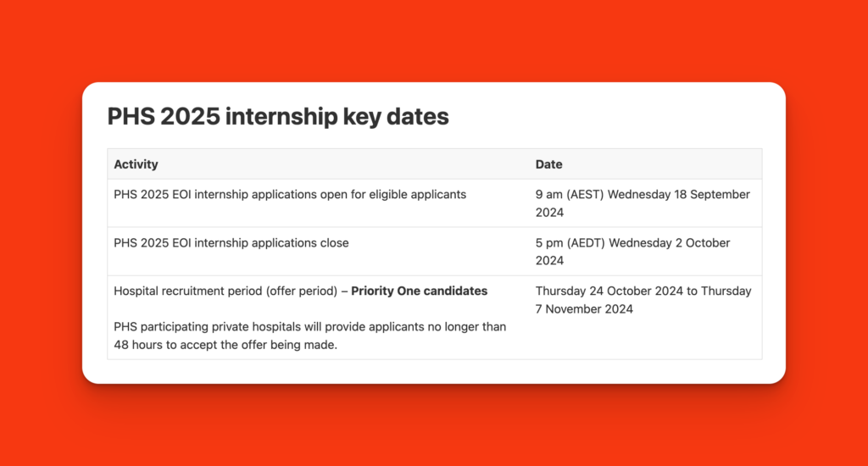868x466 pixels.
Task: Click the Date column header
Action: tap(548, 164)
